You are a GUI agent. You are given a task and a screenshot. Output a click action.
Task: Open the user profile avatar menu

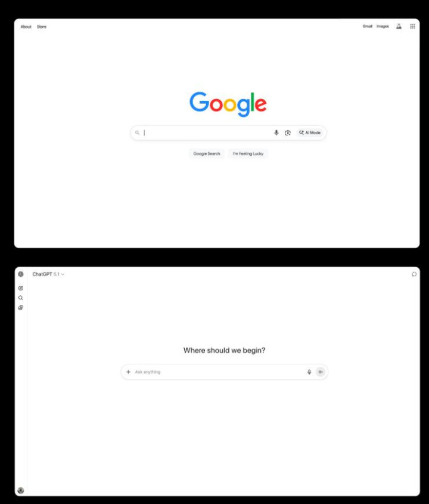click(21, 490)
